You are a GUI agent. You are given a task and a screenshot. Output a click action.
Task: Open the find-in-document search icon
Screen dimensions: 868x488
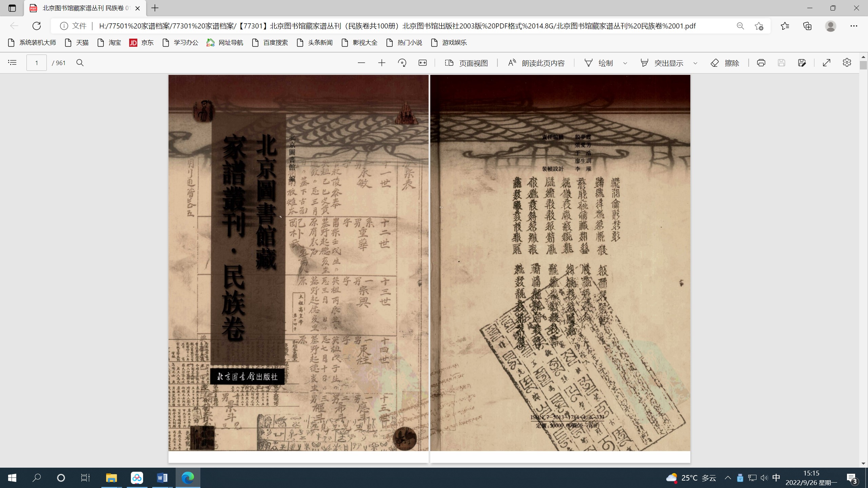[80, 63]
